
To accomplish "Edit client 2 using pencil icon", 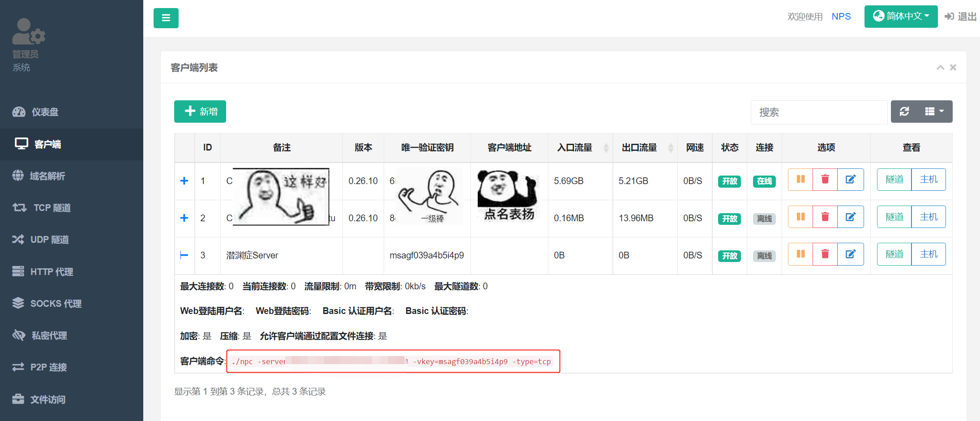I will coord(850,217).
